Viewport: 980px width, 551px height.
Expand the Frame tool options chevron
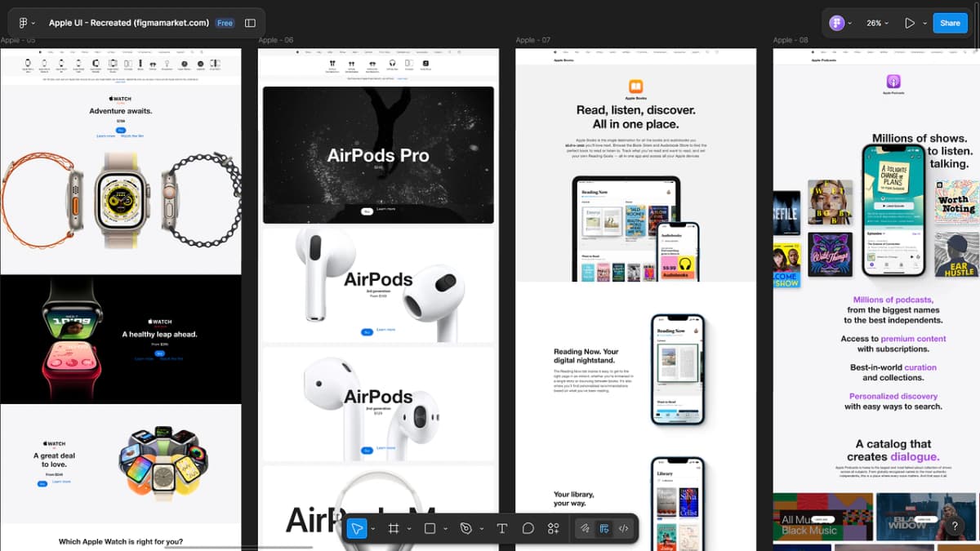click(409, 529)
